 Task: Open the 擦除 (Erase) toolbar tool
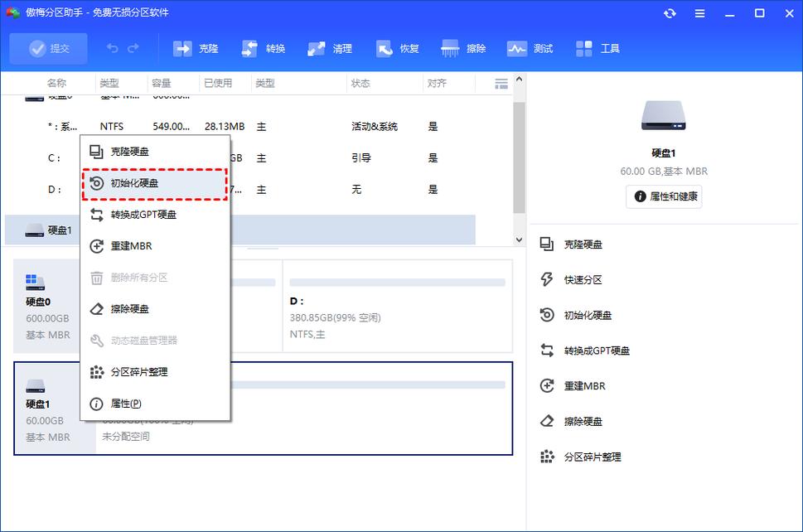tap(463, 48)
